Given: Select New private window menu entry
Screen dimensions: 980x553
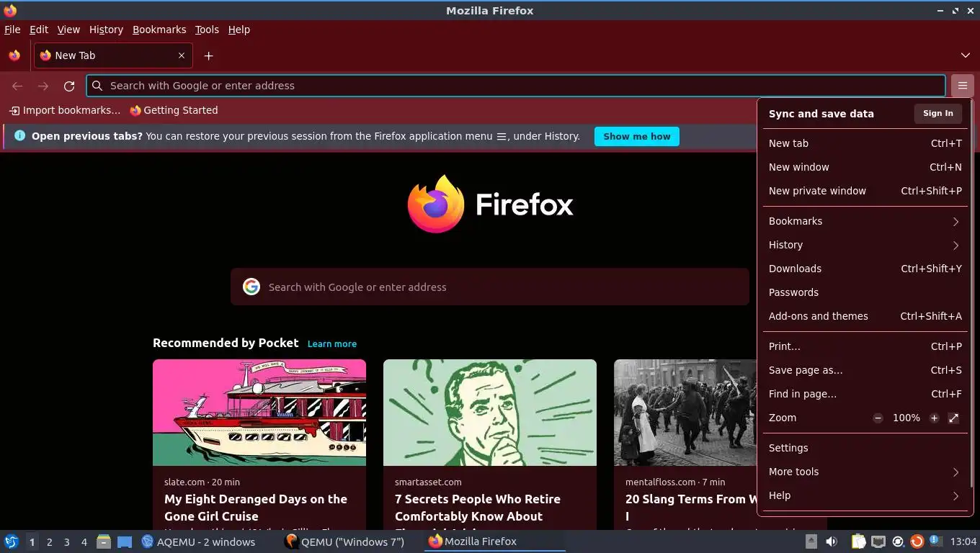Looking at the screenshot, I should (x=865, y=191).
